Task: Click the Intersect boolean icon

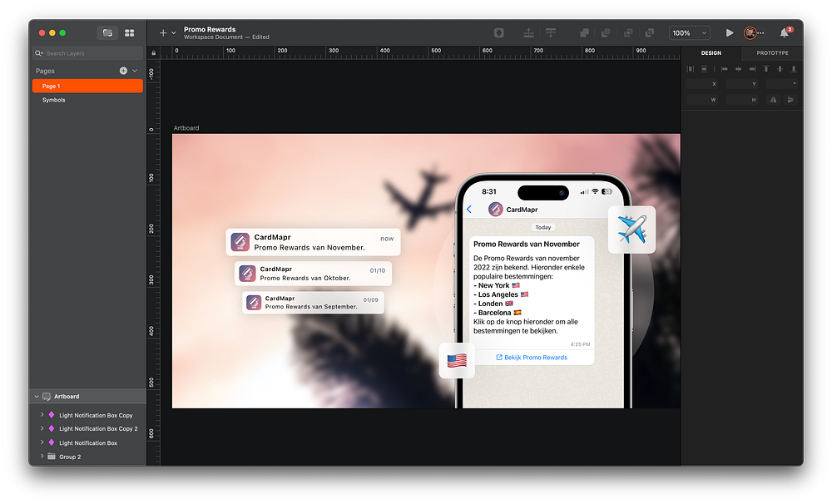Action: 627,33
